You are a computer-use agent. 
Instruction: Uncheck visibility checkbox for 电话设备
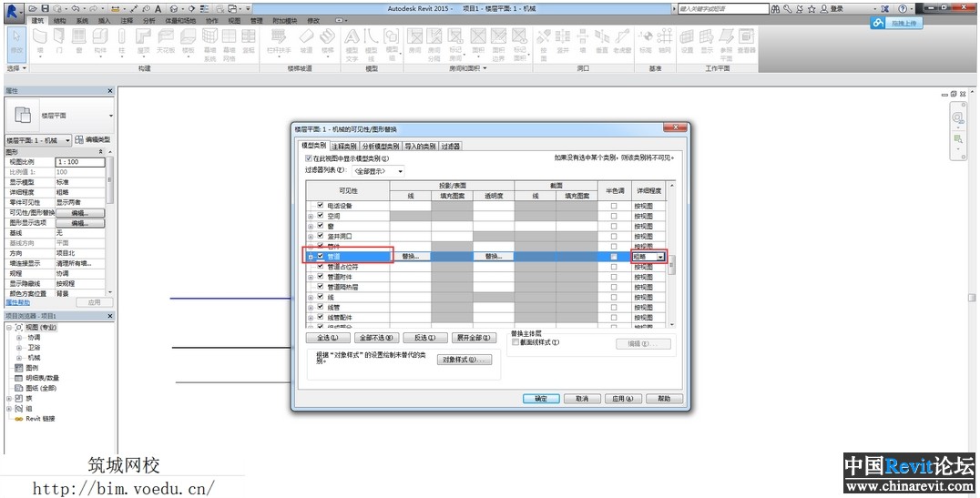[x=321, y=206]
